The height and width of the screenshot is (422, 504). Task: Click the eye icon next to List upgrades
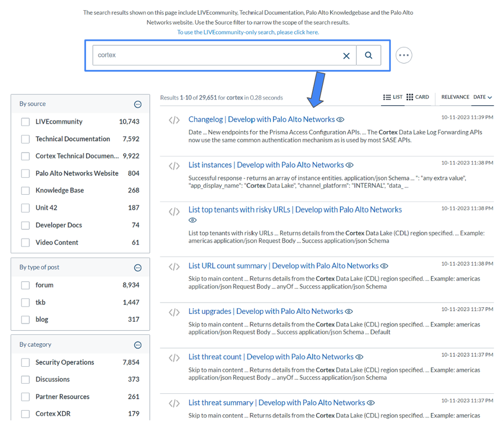pyautogui.click(x=349, y=312)
